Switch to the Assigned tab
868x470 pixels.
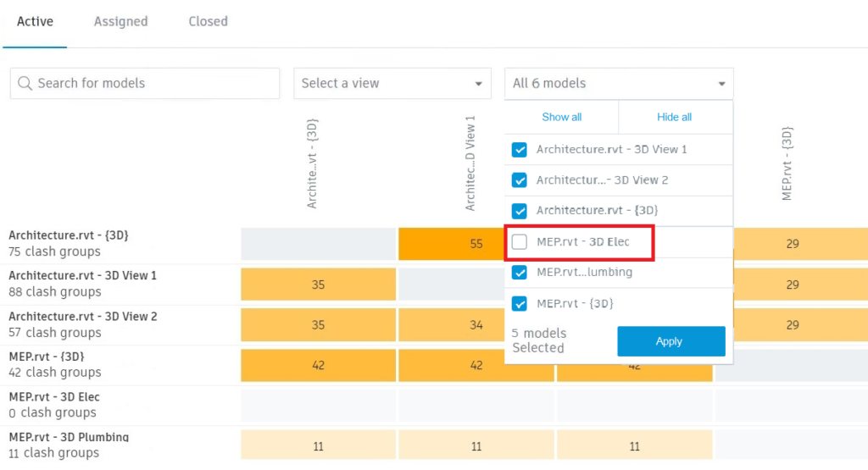pos(120,21)
